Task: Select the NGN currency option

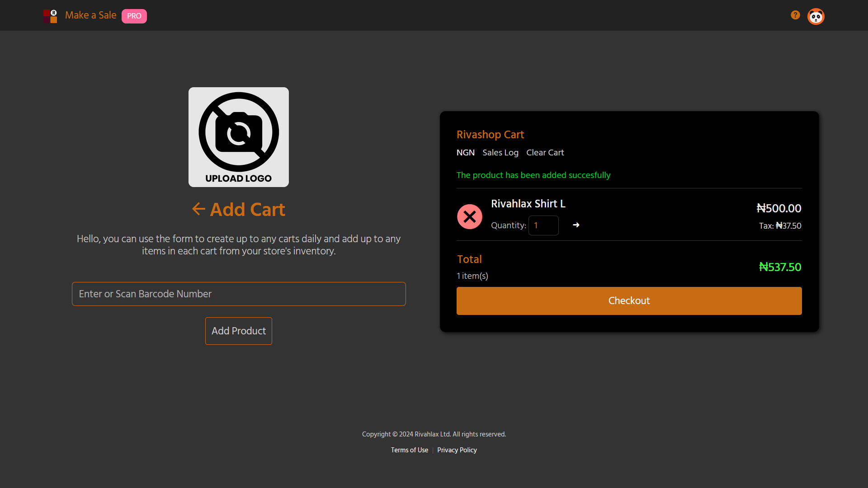Action: (x=466, y=153)
